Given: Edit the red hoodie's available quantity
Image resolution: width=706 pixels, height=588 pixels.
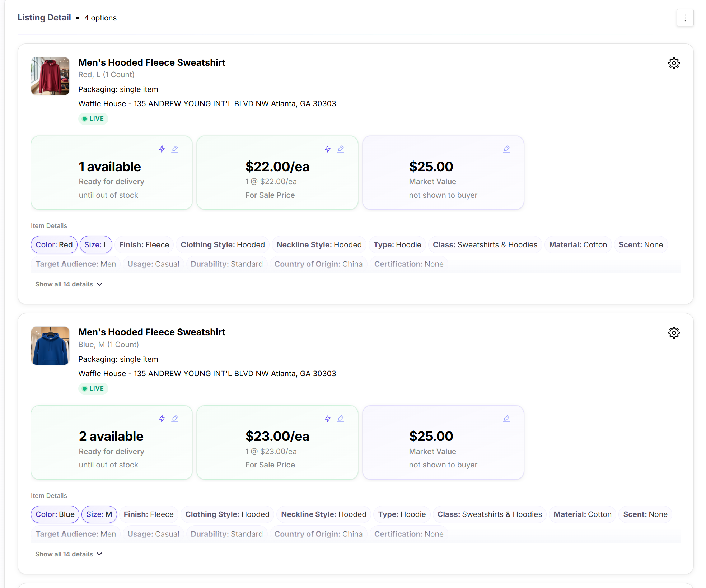Looking at the screenshot, I should point(175,149).
